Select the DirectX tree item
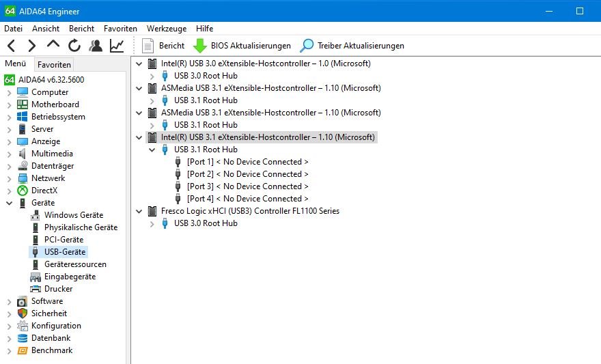The height and width of the screenshot is (364, 601). click(x=44, y=191)
